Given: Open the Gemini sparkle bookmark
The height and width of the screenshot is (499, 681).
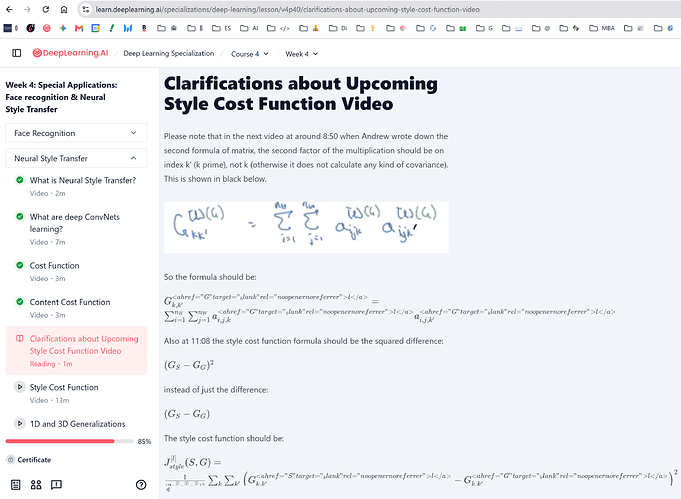Looking at the screenshot, I should [63, 28].
